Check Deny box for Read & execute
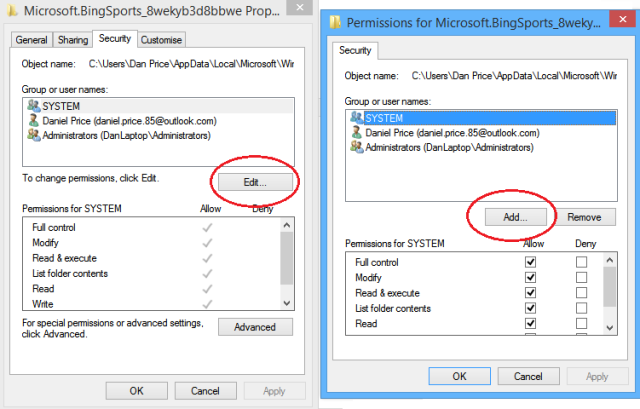 pos(581,293)
